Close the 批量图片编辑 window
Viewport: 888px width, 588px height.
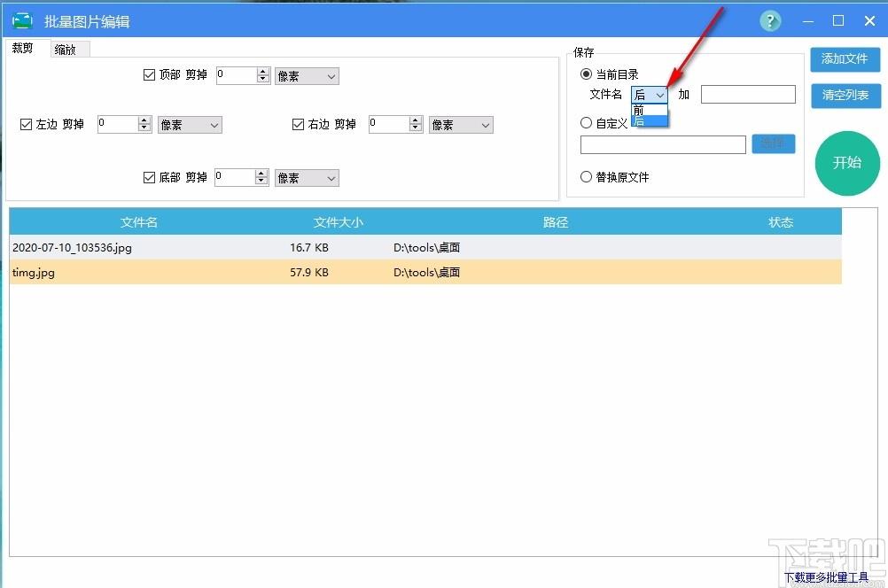click(870, 21)
